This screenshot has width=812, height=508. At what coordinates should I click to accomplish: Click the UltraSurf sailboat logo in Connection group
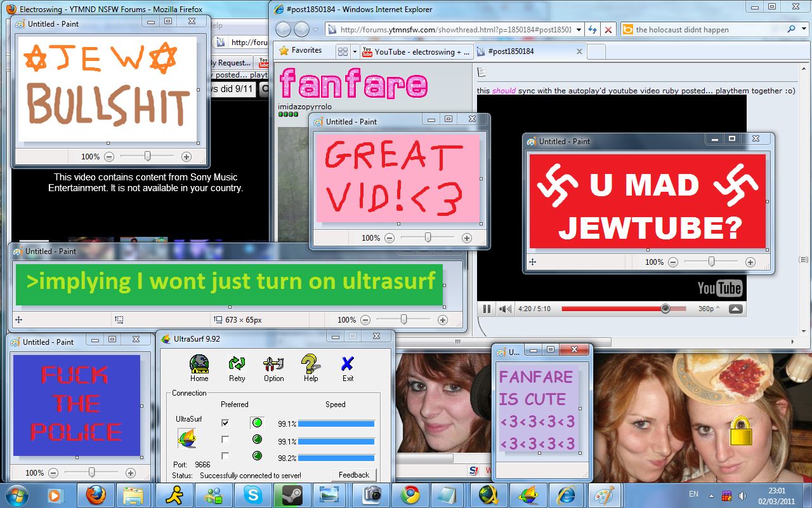coord(186,438)
